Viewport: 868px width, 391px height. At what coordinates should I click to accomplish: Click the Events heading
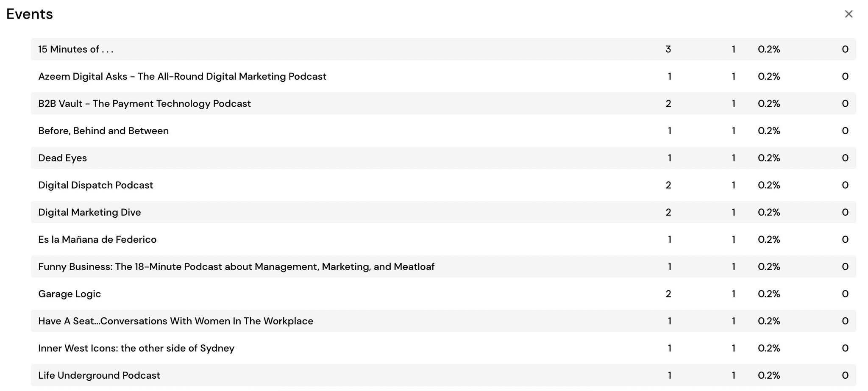[30, 14]
